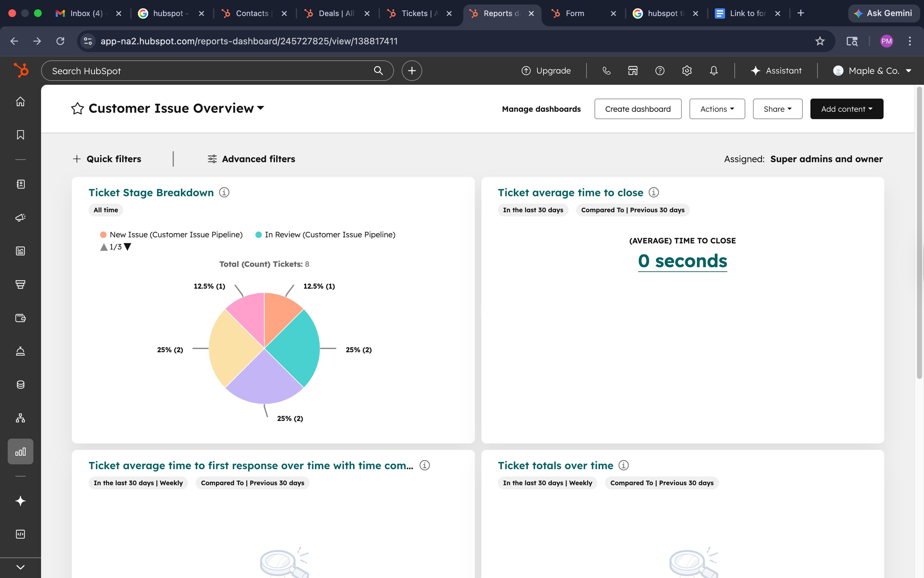The height and width of the screenshot is (578, 924).
Task: Open Ticket average time to close title
Action: point(570,192)
